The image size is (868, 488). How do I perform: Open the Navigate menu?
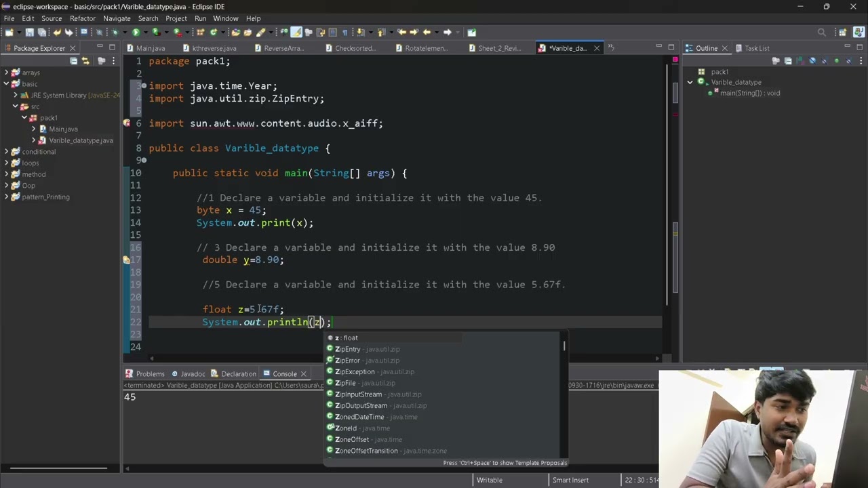coord(117,18)
